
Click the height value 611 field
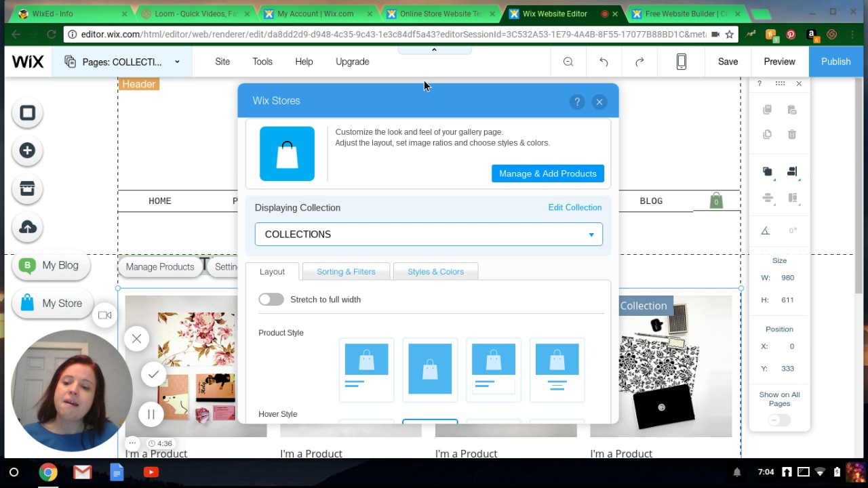click(x=787, y=300)
